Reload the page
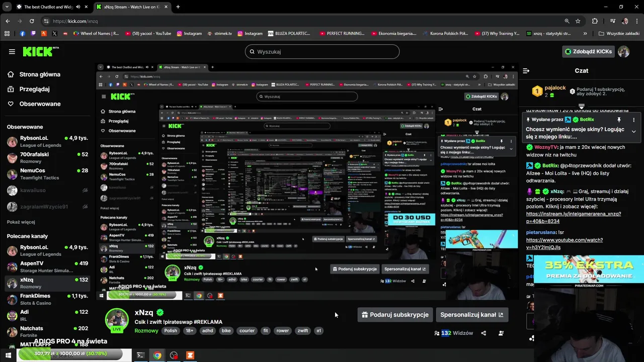The width and height of the screenshot is (644, 362). click(x=32, y=21)
